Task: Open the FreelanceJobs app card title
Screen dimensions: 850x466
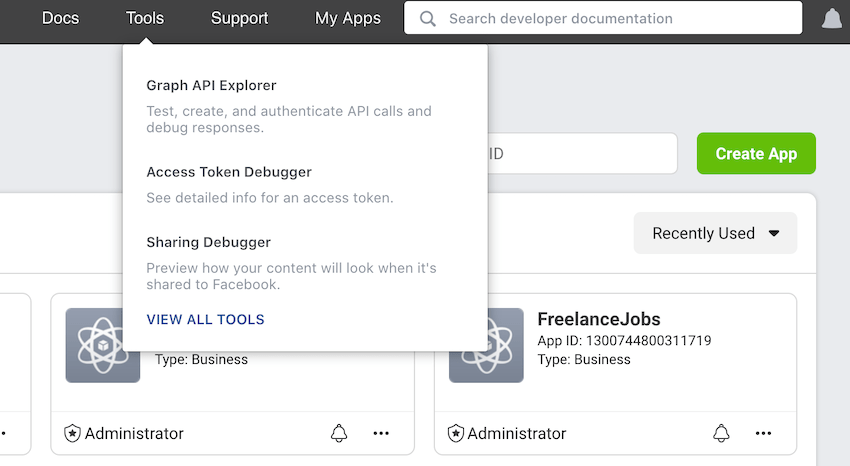Action: pos(599,319)
